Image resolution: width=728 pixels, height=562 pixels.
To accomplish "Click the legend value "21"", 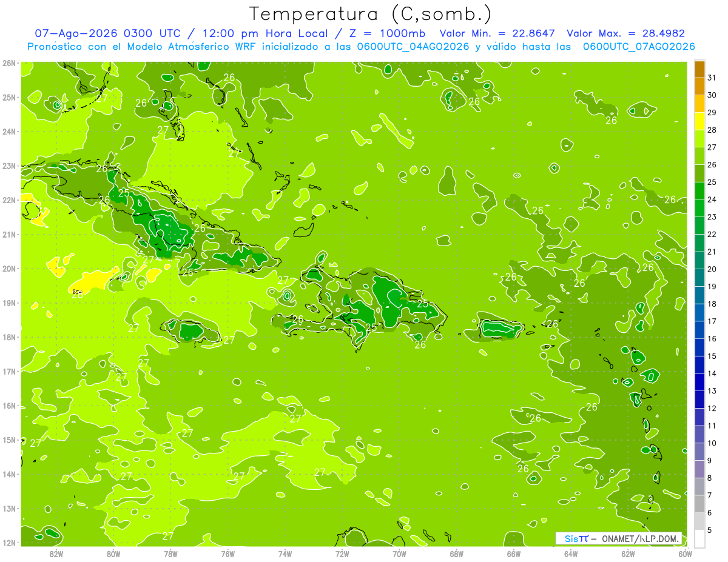I will 712,252.
